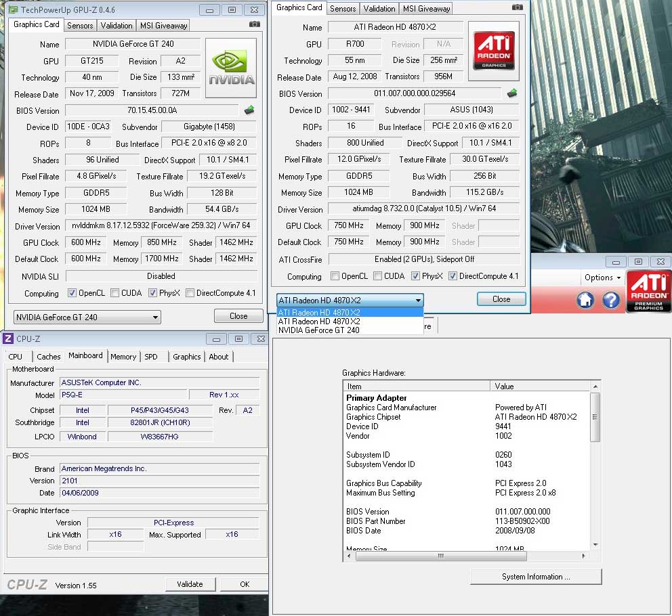This screenshot has width=672, height=616.
Task: Click the Maximum Bus Setting value PCI Express 2.0 x8
Action: coord(526,493)
